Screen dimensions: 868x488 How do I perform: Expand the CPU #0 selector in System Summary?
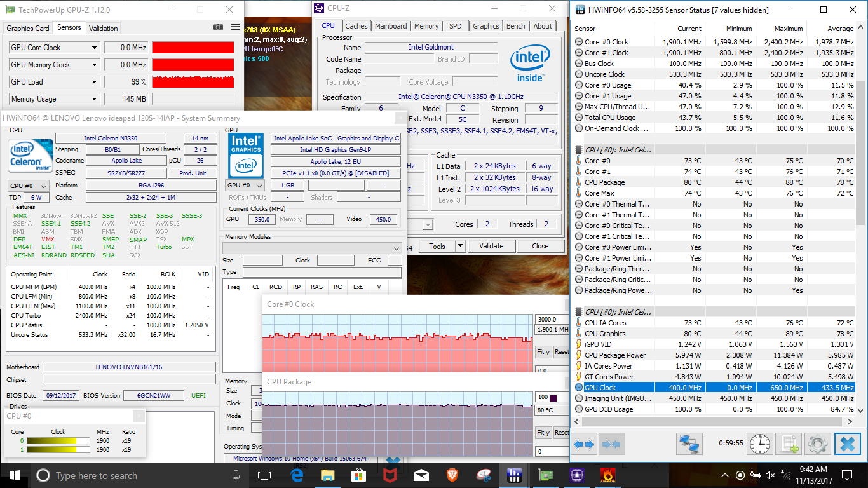pyautogui.click(x=29, y=186)
